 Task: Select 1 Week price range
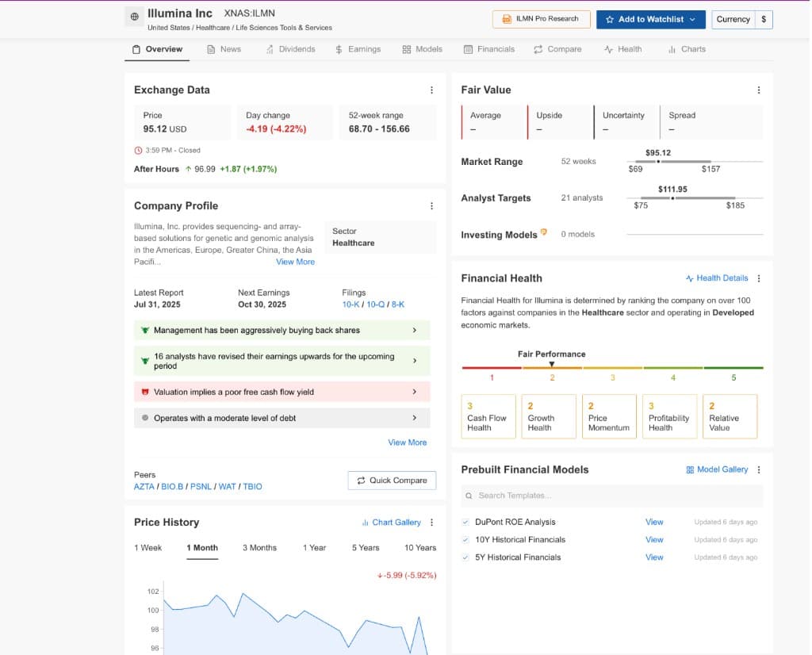[148, 548]
